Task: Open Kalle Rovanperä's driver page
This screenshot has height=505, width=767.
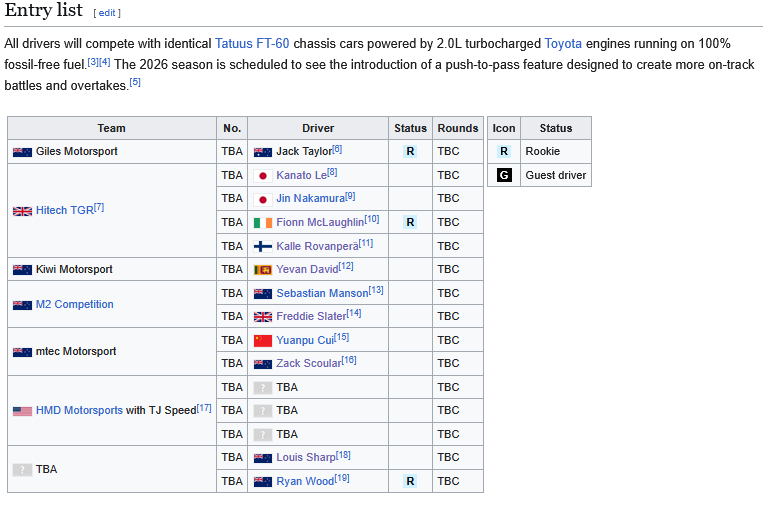Action: pyautogui.click(x=317, y=246)
